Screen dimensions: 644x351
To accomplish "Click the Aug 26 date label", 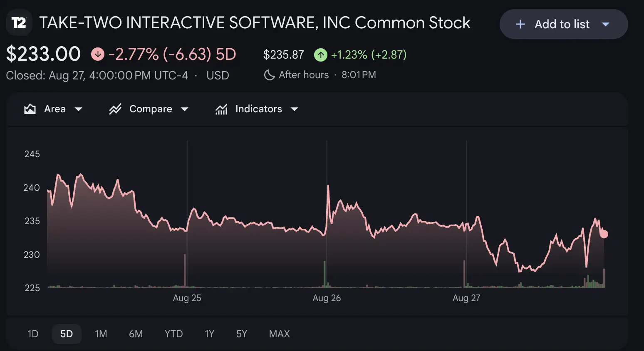I will 327,298.
